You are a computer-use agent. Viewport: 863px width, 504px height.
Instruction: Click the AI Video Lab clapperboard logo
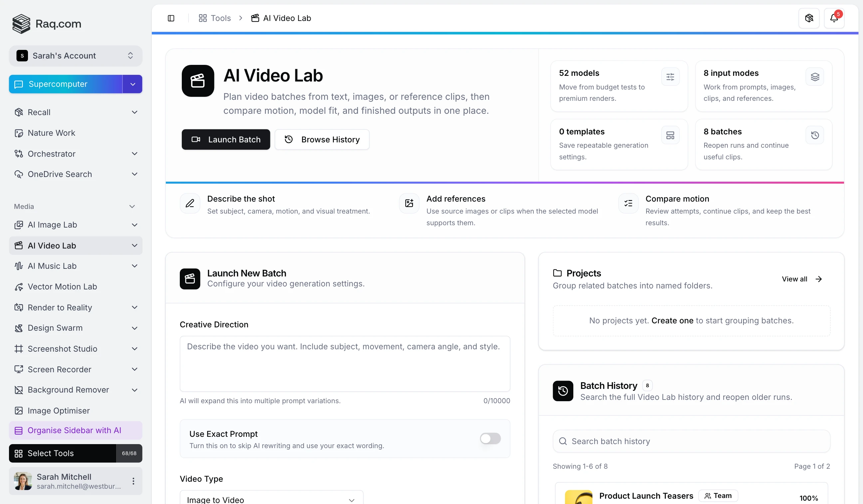[198, 81]
